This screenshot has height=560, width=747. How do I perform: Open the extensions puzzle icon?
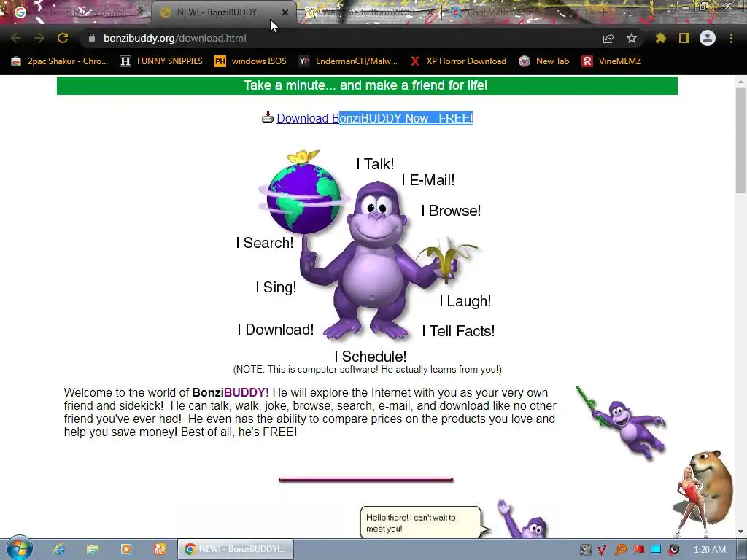tap(660, 38)
